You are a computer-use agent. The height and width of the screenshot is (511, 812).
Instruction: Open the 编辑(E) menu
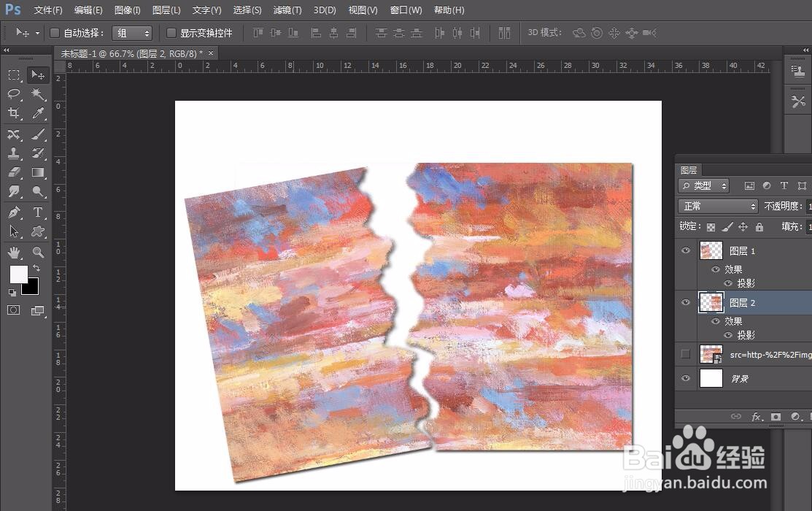[x=88, y=10]
